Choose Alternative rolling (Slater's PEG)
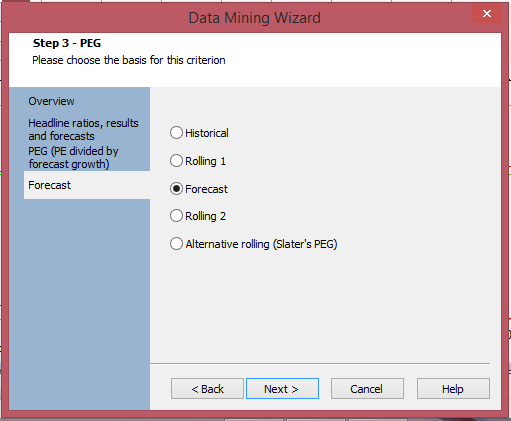511x421 pixels. 176,244
